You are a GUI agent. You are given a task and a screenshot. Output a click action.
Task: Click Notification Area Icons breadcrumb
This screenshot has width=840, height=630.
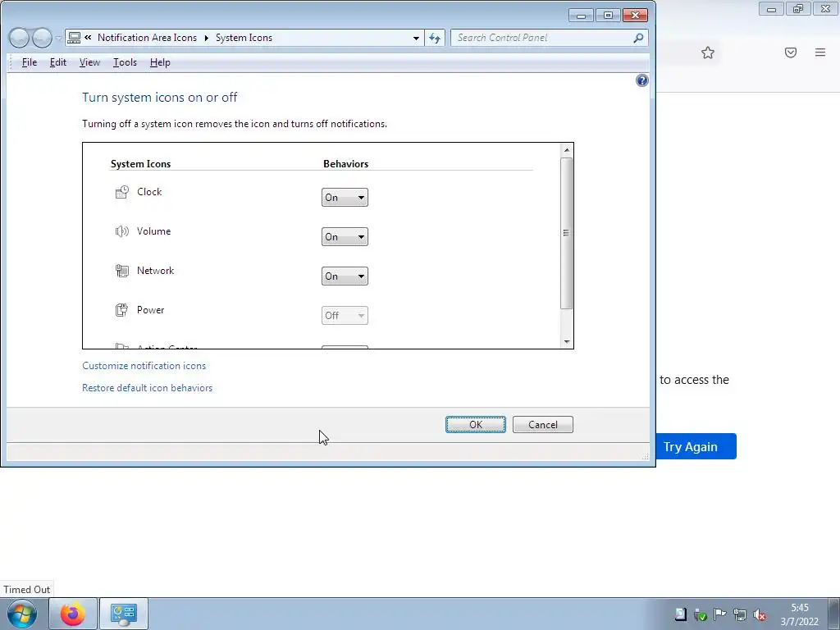pos(148,38)
